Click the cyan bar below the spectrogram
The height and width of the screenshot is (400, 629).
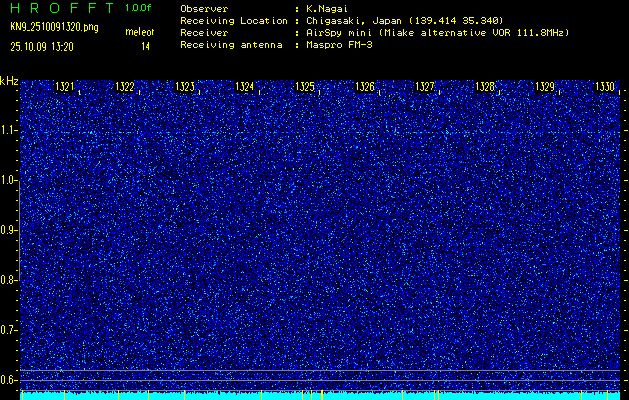tap(320, 395)
